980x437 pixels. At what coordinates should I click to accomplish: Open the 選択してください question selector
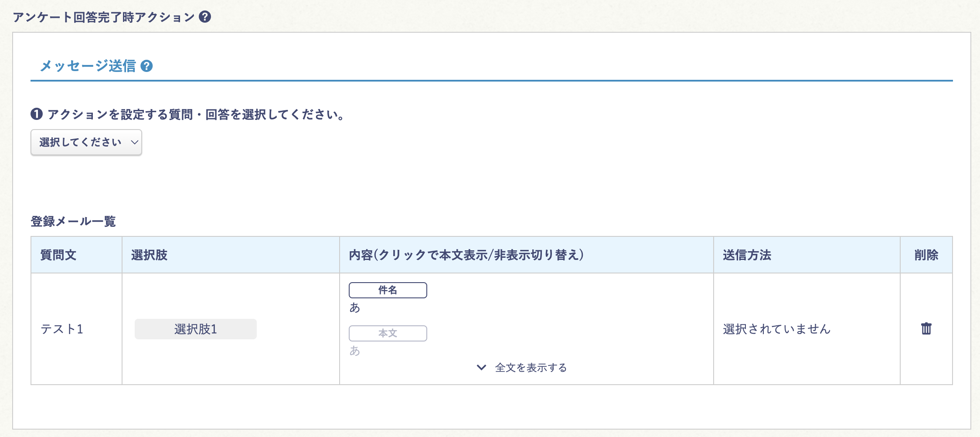(85, 142)
